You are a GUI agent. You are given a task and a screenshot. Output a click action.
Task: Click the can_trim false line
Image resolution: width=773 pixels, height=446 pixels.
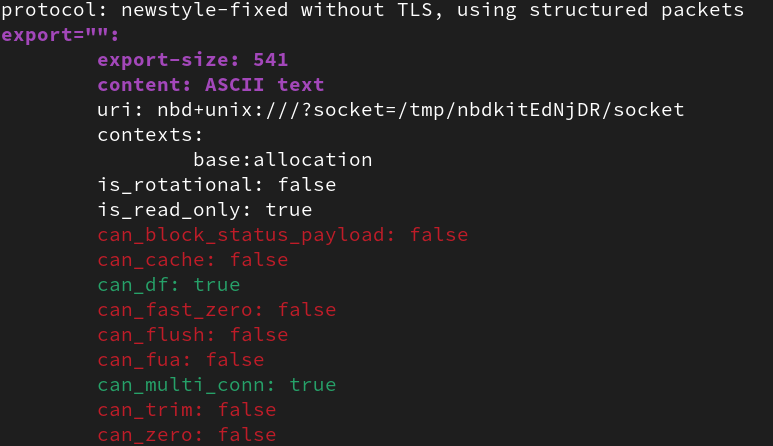pyautogui.click(x=186, y=410)
